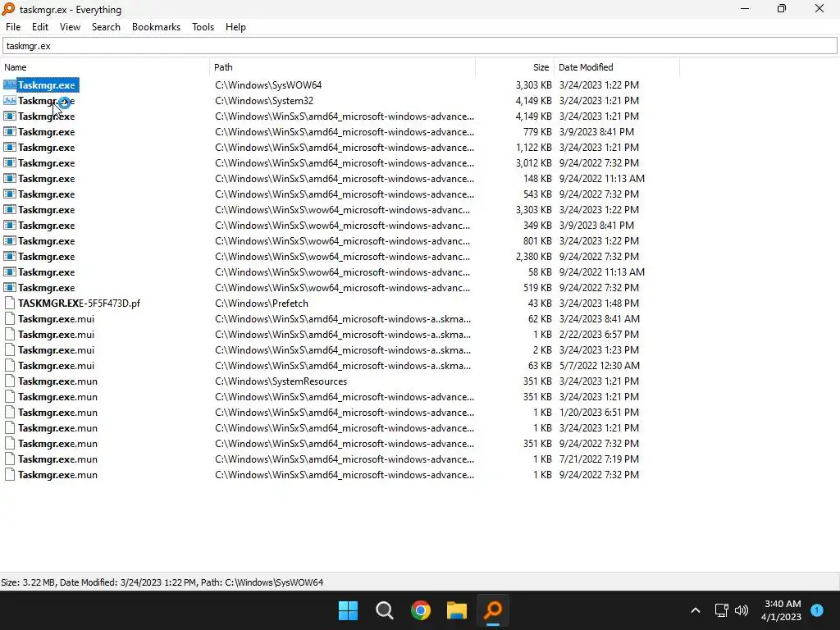The width and height of the screenshot is (840, 630).
Task: Click the 3,303 KB size in SysWOW64 row
Action: pos(533,85)
